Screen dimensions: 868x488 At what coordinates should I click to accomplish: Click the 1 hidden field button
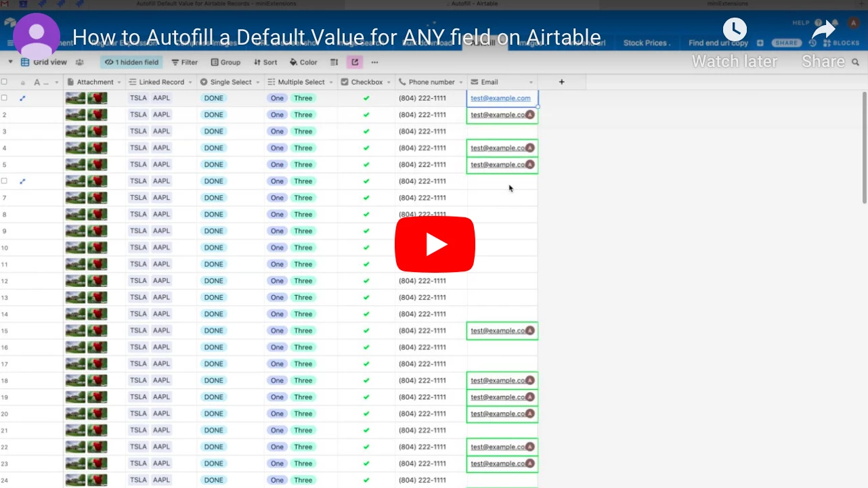click(x=131, y=62)
